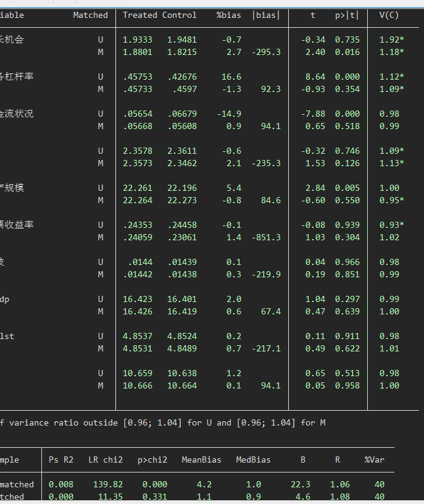Click the MedBias header
The image size is (424, 504).
(254, 460)
